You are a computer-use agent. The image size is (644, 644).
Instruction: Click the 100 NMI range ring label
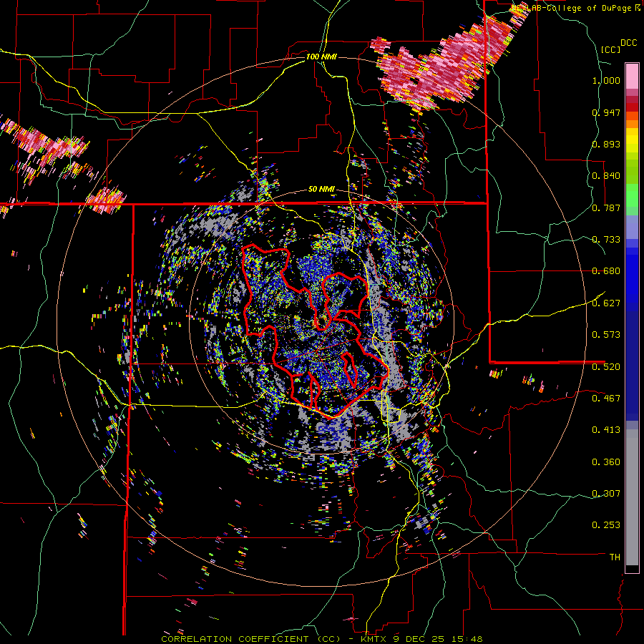click(321, 57)
